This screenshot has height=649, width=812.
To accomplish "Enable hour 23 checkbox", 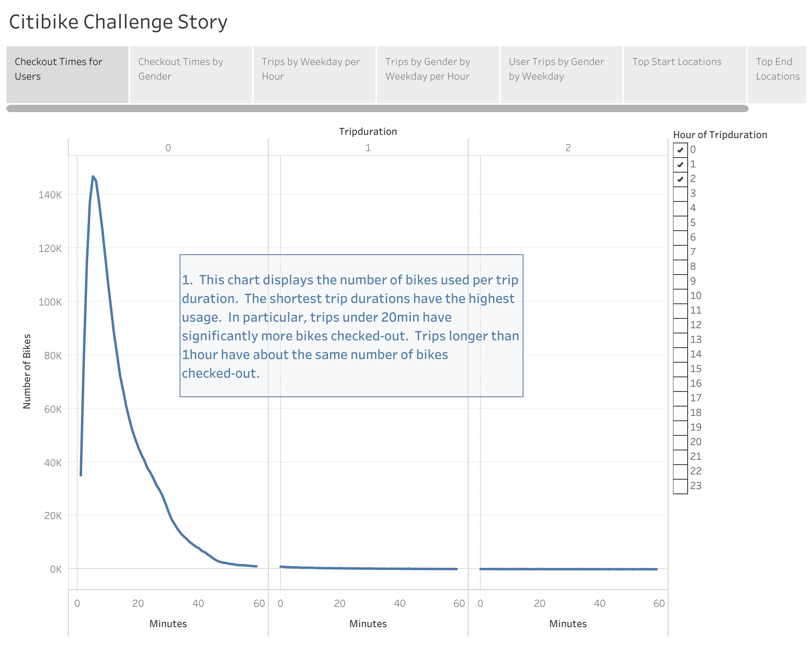I will 680,486.
